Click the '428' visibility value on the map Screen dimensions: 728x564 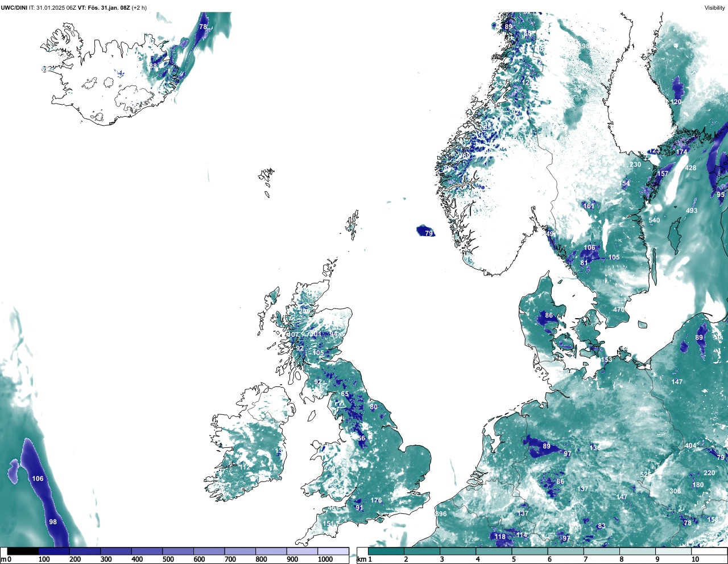point(691,168)
